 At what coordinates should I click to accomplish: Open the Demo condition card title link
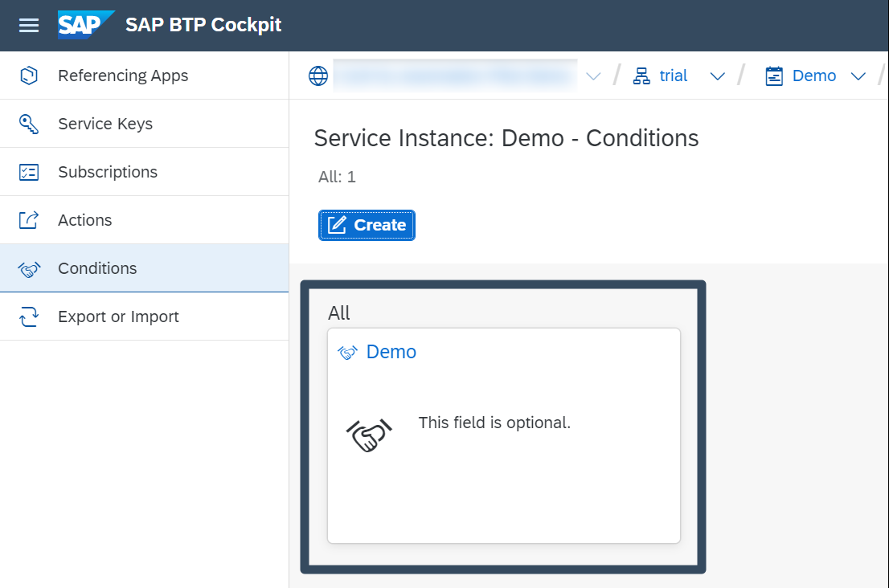(391, 352)
